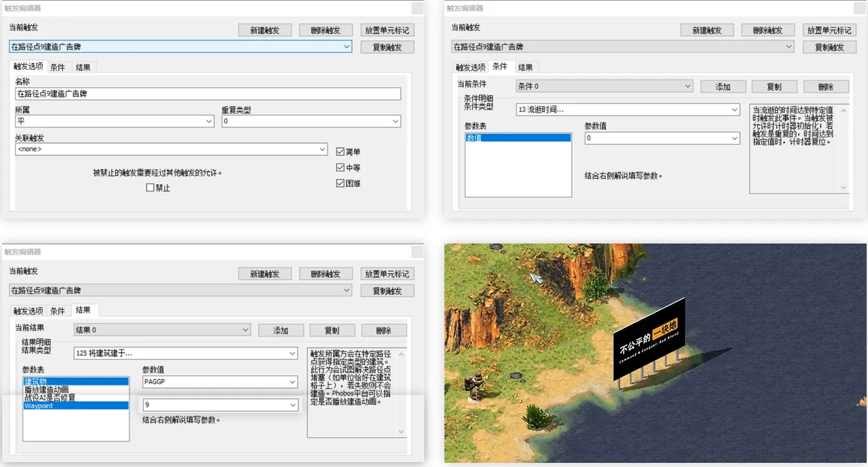Open 结果类型 dropdown showing 125 将建筑建于
Screen dimensions: 868x467
pyautogui.click(x=186, y=353)
